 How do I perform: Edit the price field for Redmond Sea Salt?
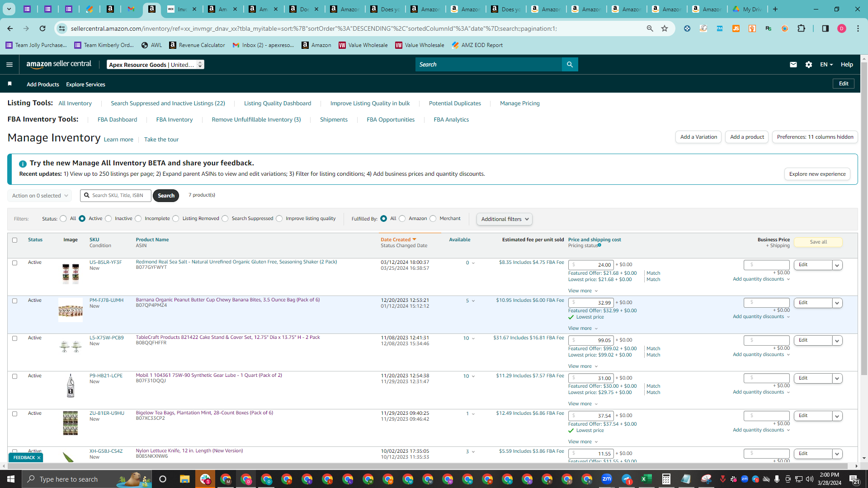pyautogui.click(x=591, y=265)
